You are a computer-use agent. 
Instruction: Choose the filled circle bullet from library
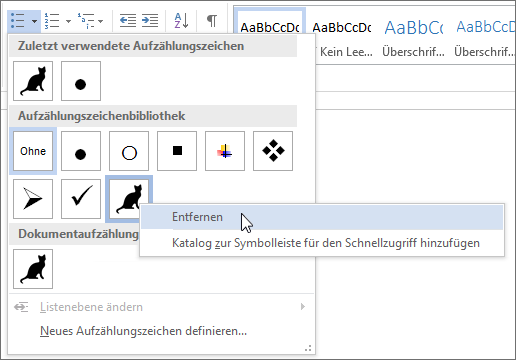coord(81,151)
